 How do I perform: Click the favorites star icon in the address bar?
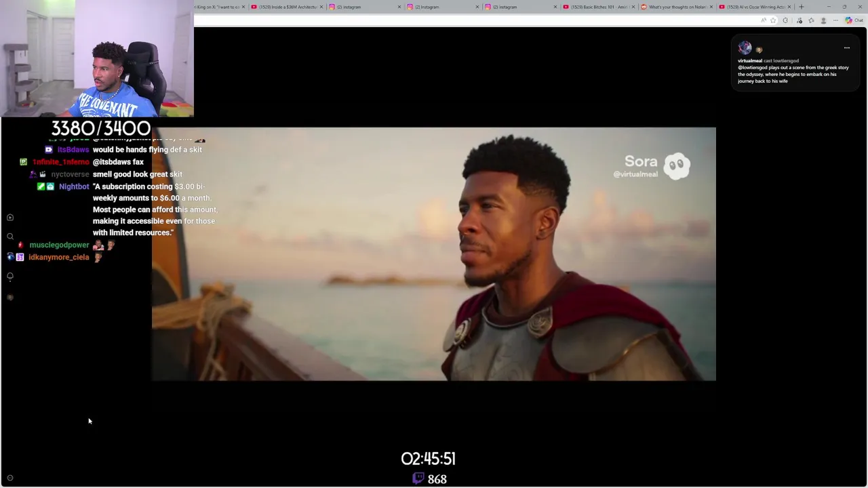click(x=773, y=20)
